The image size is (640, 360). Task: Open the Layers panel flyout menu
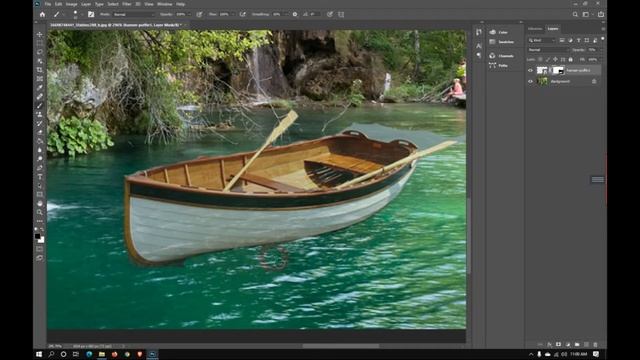(x=603, y=29)
